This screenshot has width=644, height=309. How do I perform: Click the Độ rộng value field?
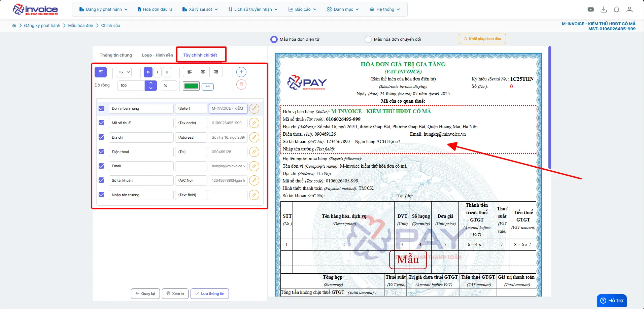[x=131, y=86]
